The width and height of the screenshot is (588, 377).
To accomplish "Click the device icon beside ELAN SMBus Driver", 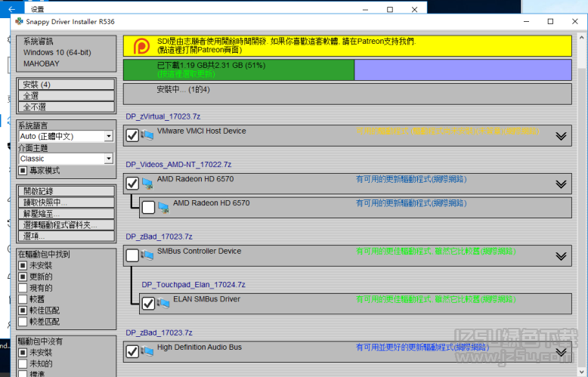I will pyautogui.click(x=163, y=303).
